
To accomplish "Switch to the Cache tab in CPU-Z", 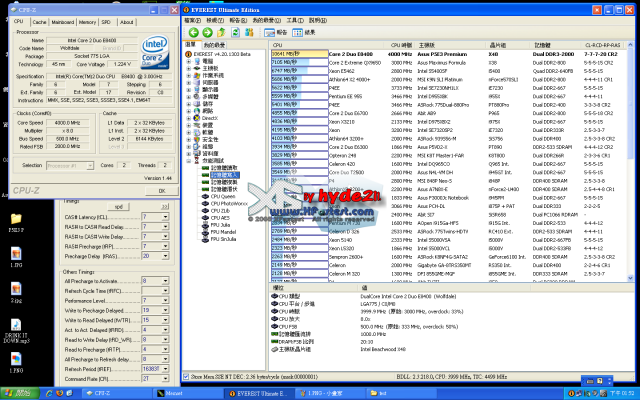I will tap(39, 22).
